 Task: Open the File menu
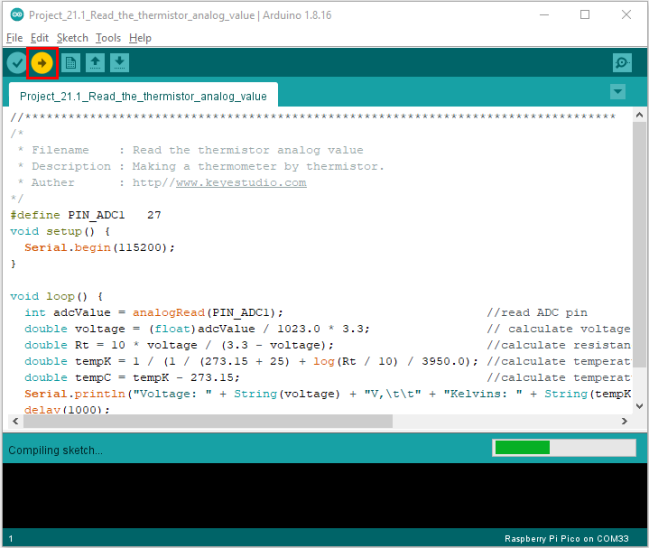tap(15, 38)
